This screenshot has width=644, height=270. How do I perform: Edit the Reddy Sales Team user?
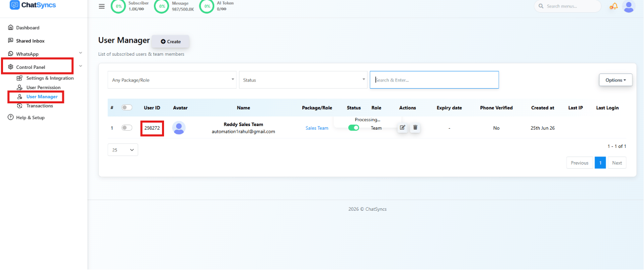[402, 128]
